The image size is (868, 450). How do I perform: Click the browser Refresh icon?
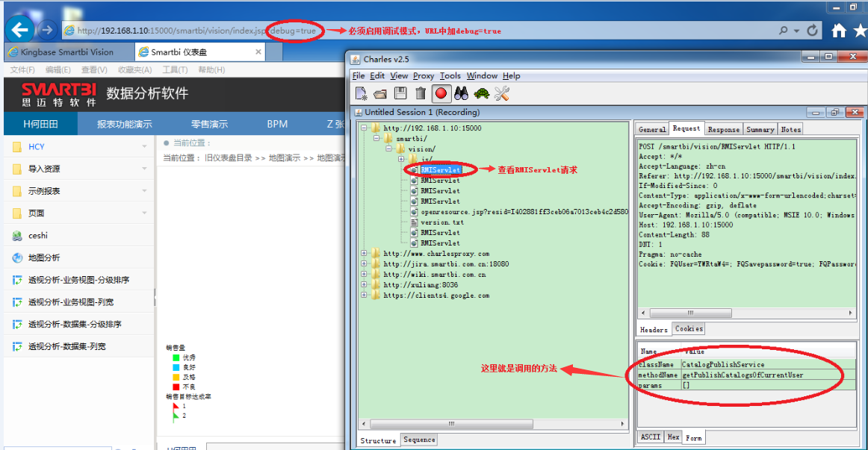click(x=812, y=31)
